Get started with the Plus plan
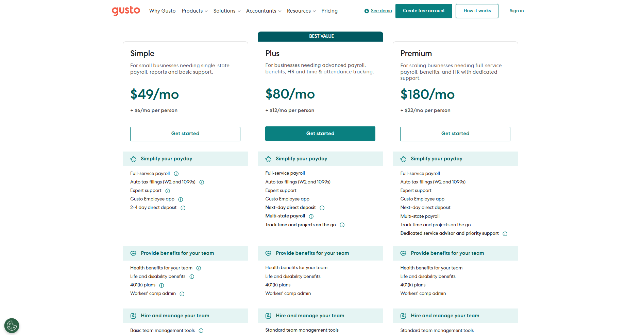644x335 pixels. [320, 134]
